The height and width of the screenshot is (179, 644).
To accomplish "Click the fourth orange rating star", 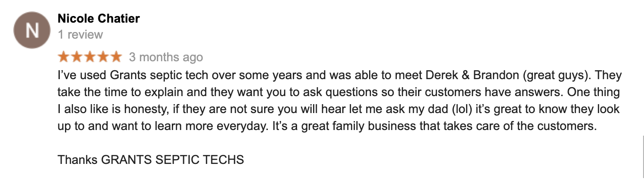I will click(x=103, y=57).
